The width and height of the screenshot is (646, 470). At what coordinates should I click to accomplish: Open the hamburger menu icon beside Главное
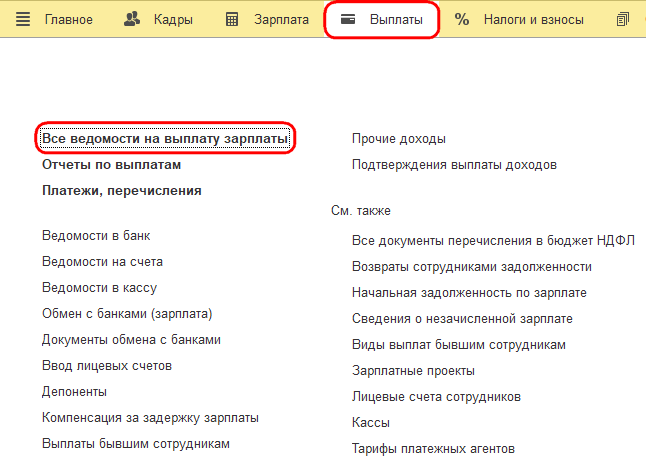click(x=23, y=19)
